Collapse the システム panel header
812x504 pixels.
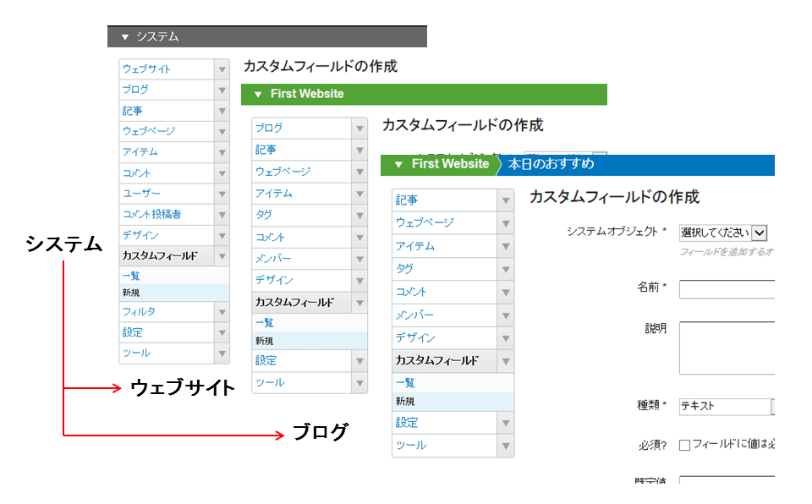point(125,36)
